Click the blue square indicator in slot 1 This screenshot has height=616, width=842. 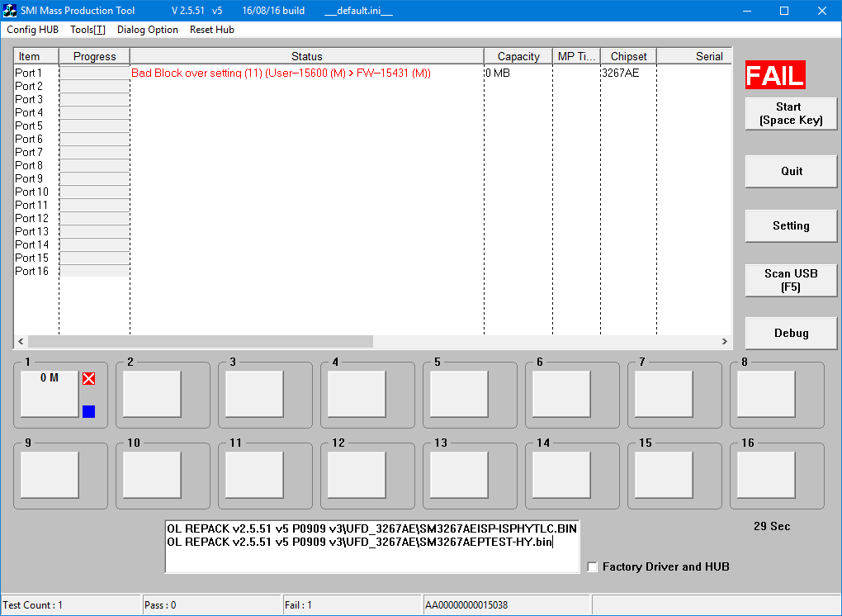pos(89,411)
